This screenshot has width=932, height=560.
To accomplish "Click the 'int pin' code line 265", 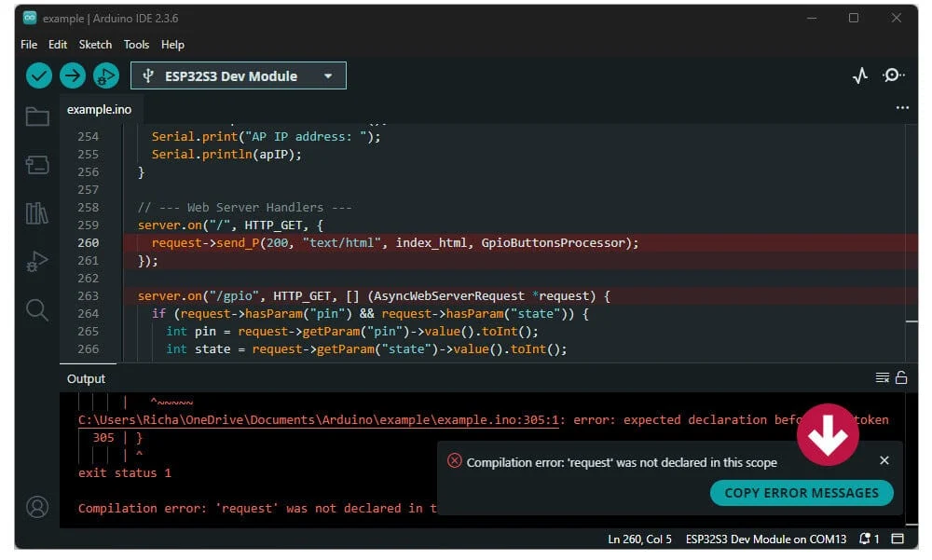I will click(x=352, y=332).
